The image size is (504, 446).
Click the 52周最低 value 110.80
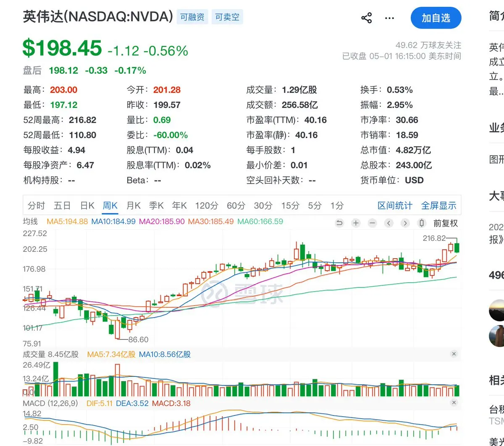click(x=82, y=135)
